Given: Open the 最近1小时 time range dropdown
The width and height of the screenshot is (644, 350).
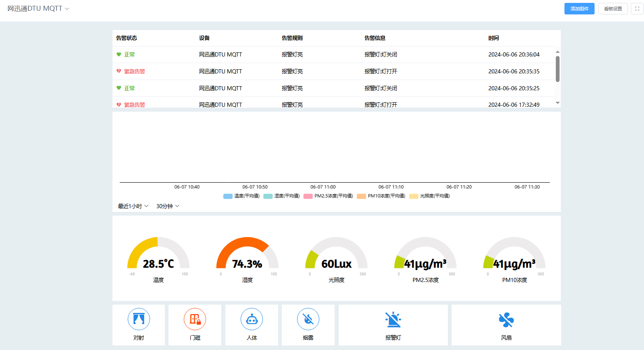Looking at the screenshot, I should coord(133,206).
